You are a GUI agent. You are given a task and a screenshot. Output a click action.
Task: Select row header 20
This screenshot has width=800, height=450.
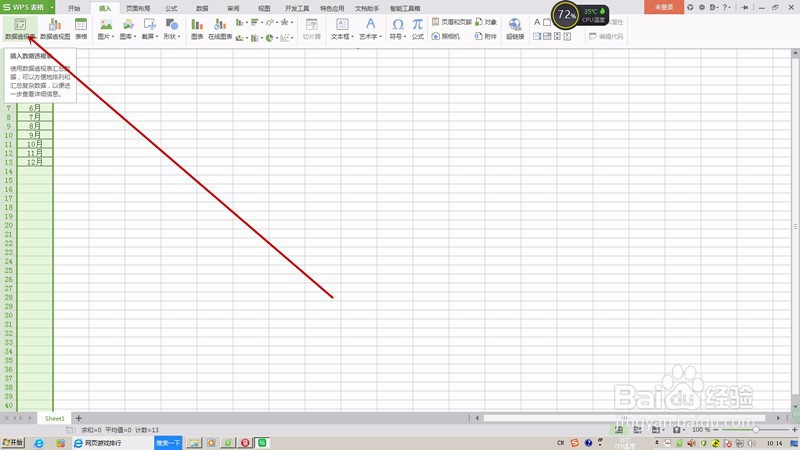coord(9,226)
